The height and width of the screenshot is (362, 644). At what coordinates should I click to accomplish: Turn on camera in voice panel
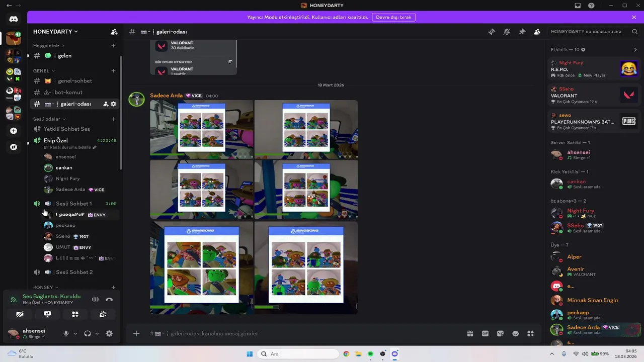point(20,314)
